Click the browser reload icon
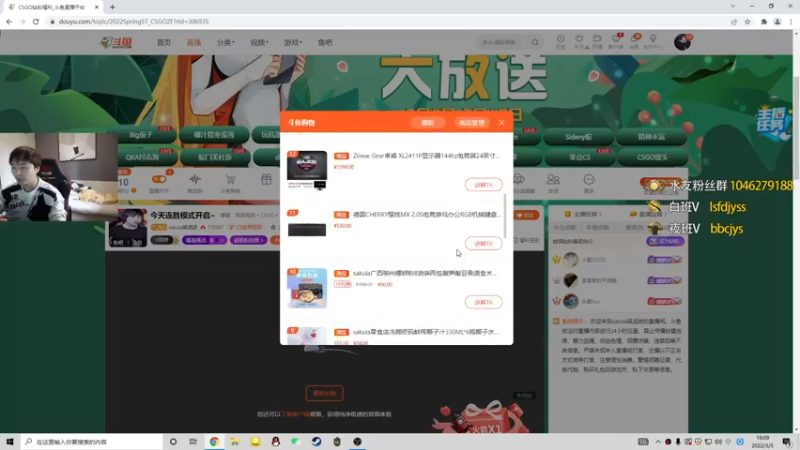 pyautogui.click(x=36, y=21)
